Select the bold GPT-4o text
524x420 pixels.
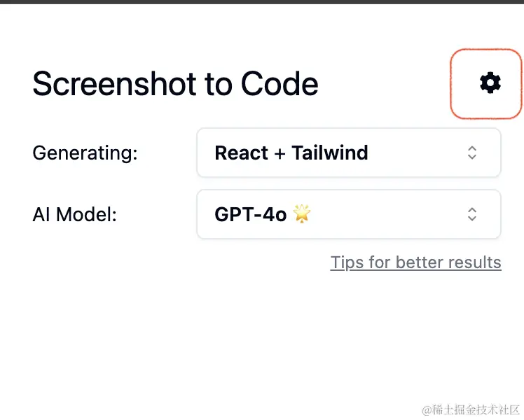click(251, 214)
